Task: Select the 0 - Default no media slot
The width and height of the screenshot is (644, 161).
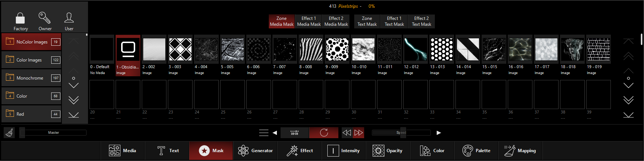Action: coord(102,55)
